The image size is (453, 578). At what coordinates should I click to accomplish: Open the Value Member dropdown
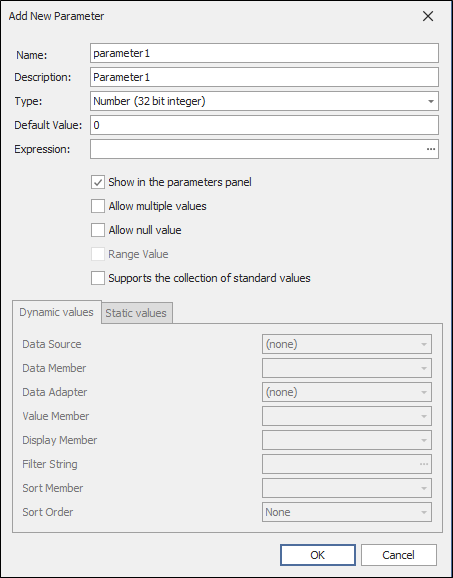coord(347,416)
